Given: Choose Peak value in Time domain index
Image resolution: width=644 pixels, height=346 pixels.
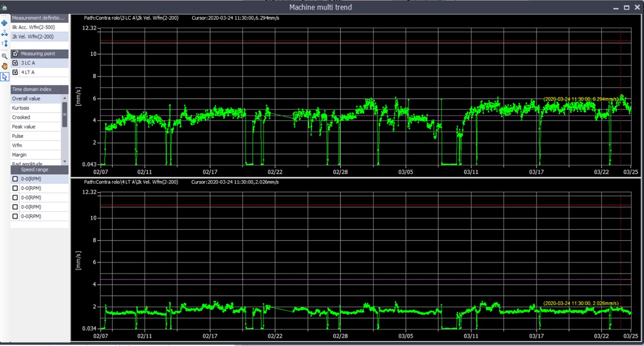Looking at the screenshot, I should click(36, 127).
